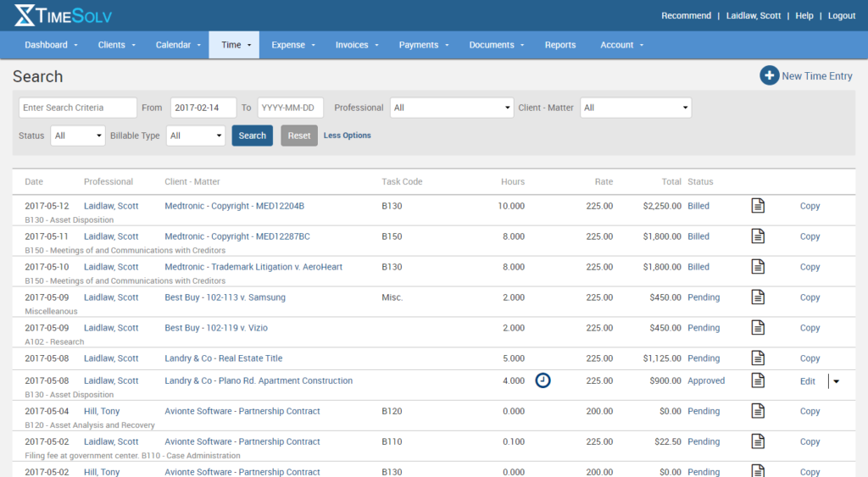Viewport: 868px width, 477px height.
Task: Click the timer clock icon in Approved row
Action: click(x=542, y=380)
